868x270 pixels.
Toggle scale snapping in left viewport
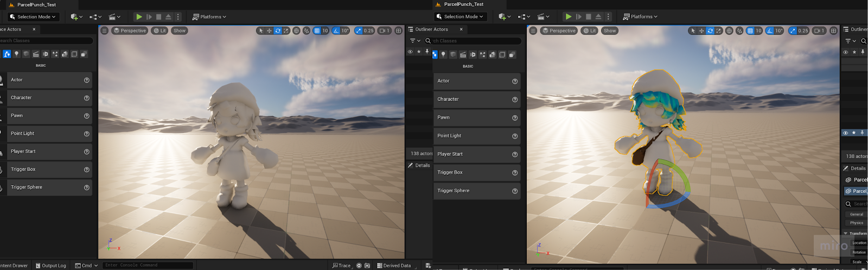coord(358,31)
